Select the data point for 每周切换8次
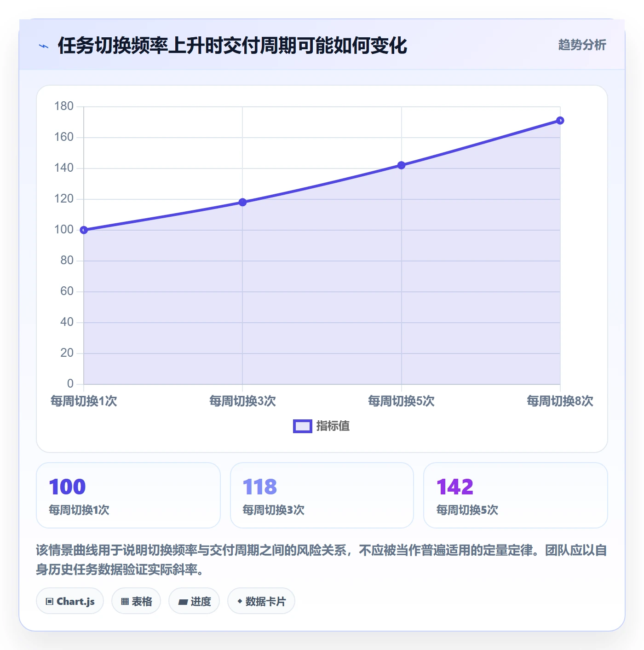Screen dimensions: 644x650 560,121
